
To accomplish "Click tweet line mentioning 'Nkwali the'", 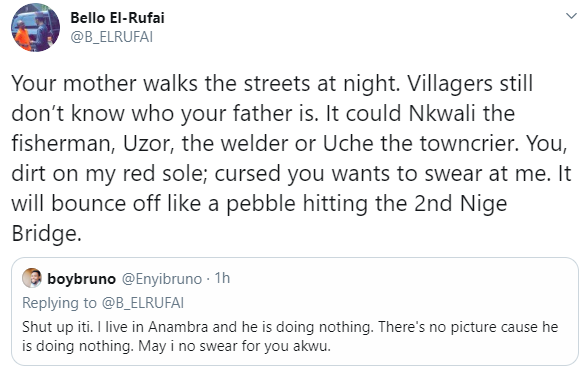I will pyautogui.click(x=263, y=113).
